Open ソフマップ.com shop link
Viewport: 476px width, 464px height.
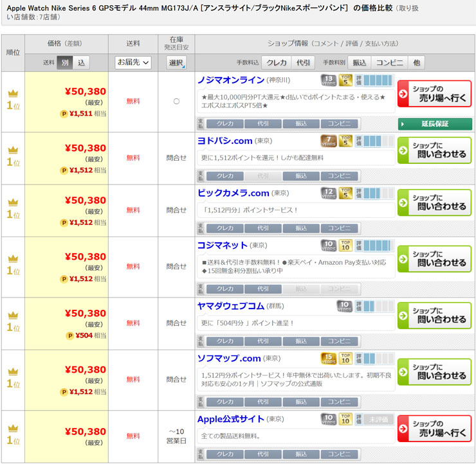pyautogui.click(x=229, y=359)
